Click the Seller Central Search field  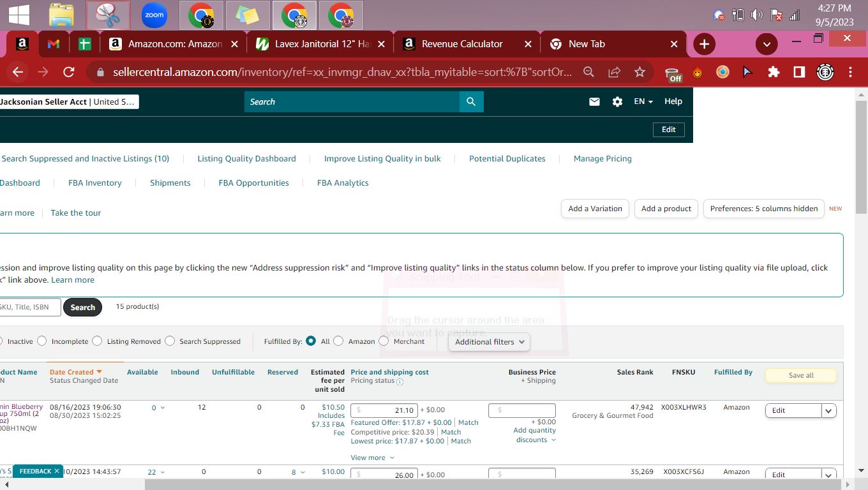coord(352,101)
